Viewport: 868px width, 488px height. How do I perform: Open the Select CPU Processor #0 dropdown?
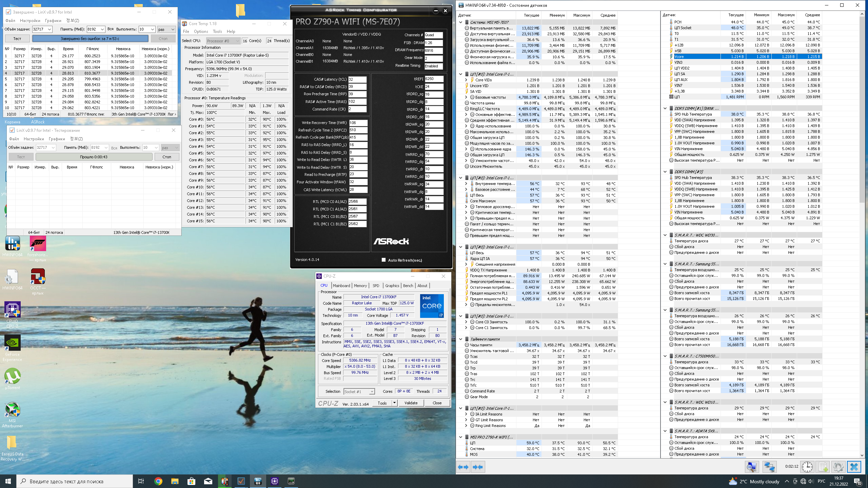point(223,41)
